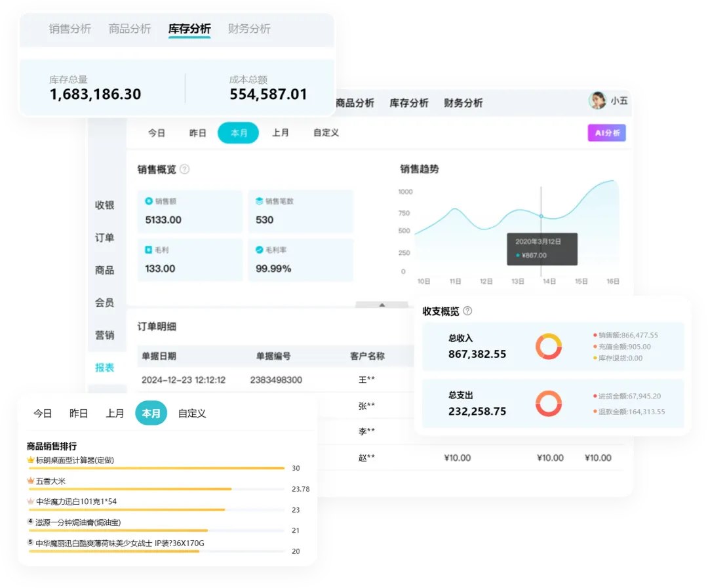Select 昨日 in the ranking panel
The image size is (708, 588).
tap(79, 413)
